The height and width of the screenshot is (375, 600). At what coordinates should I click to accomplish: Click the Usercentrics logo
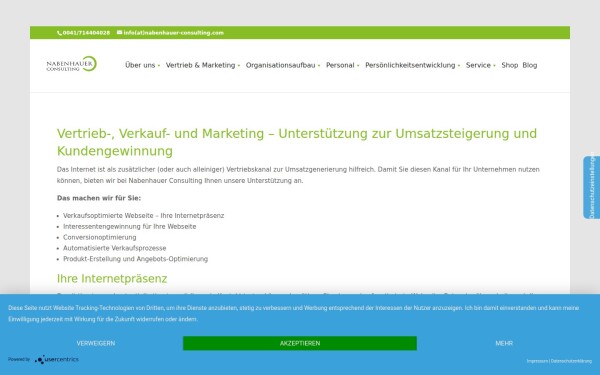pyautogui.click(x=57, y=360)
